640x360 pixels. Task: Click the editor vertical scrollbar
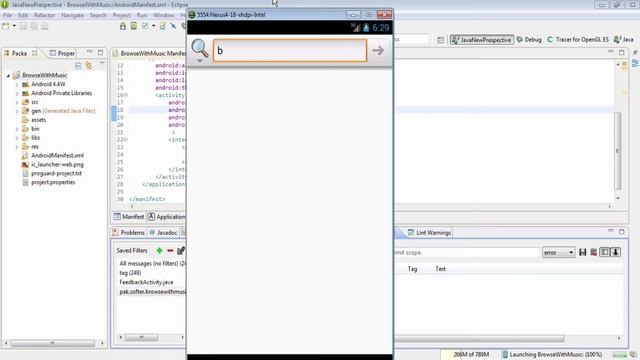point(618,151)
